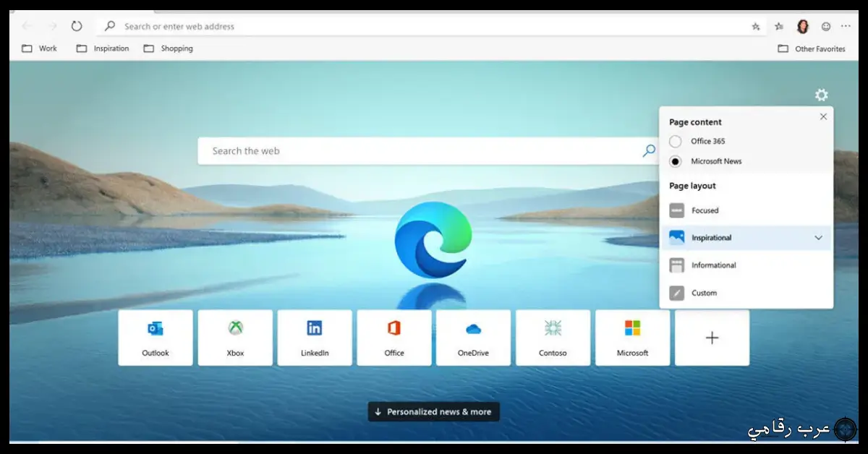Open the Other Favorites folder
868x454 pixels.
pyautogui.click(x=812, y=48)
